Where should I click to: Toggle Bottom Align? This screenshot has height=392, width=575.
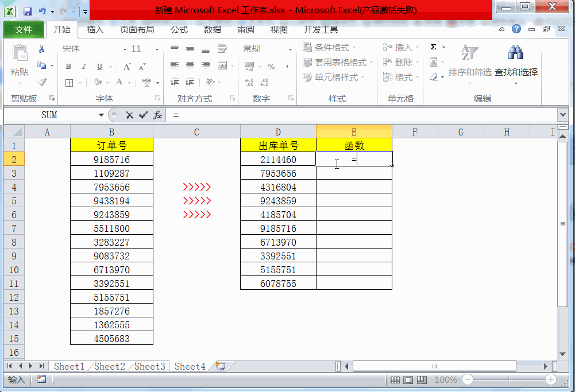(x=206, y=49)
